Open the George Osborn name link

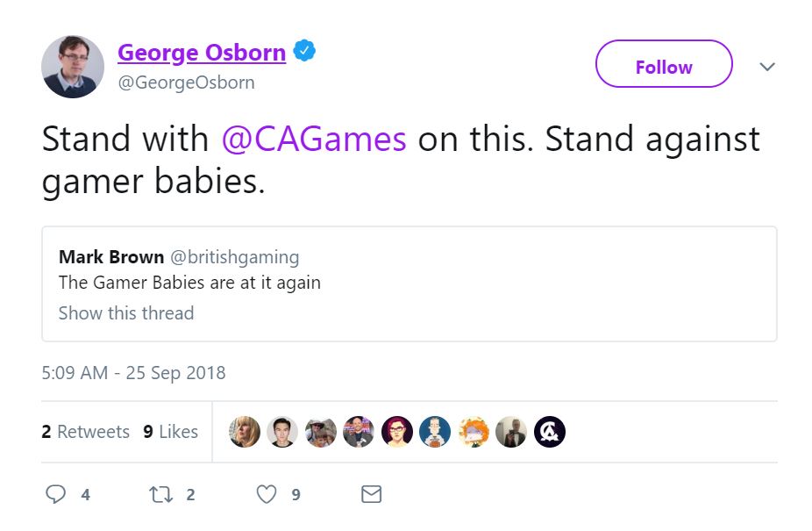[202, 53]
